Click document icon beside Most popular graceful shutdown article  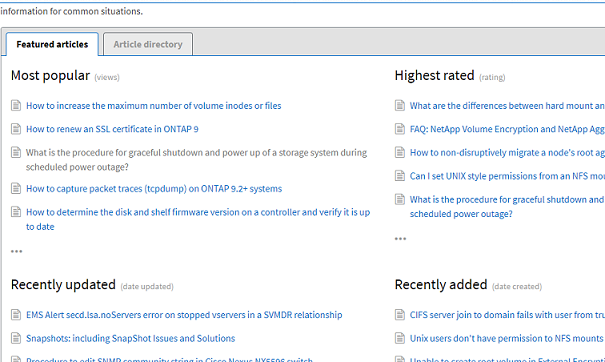coord(16,152)
